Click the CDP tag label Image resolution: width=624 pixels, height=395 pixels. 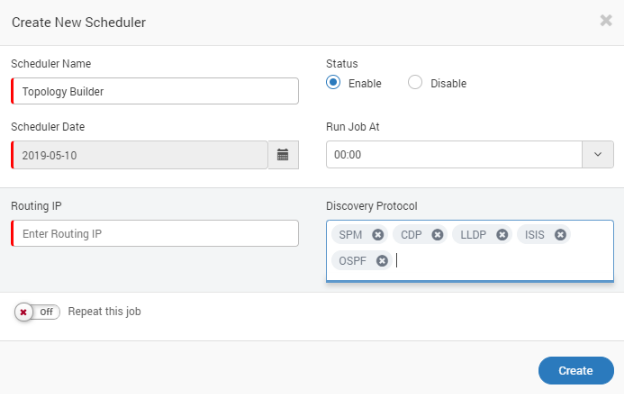coord(411,235)
